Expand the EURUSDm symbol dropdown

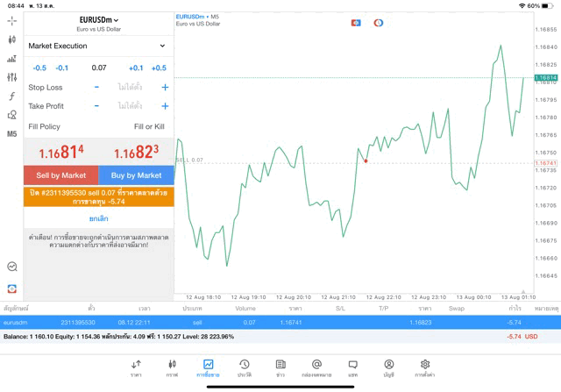coord(98,20)
